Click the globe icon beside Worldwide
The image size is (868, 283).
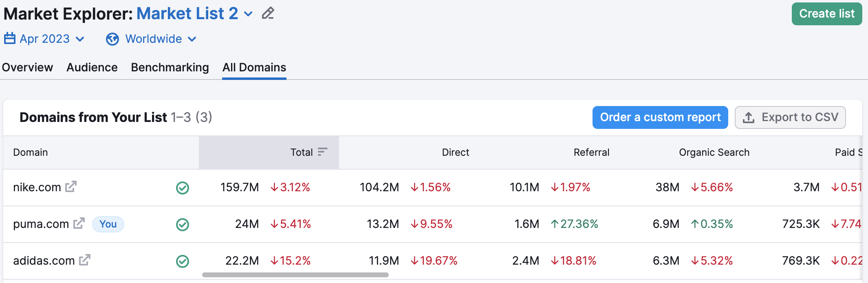(x=112, y=39)
